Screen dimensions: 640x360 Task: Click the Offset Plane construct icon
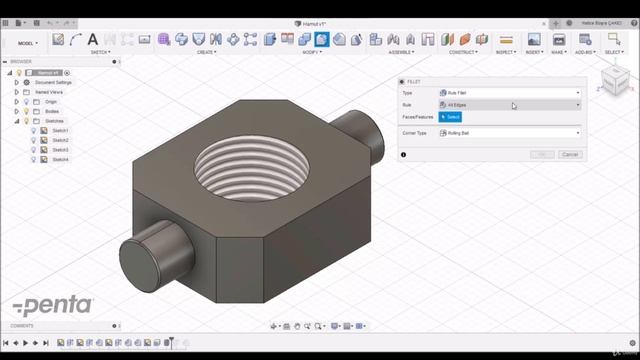[x=447, y=39]
